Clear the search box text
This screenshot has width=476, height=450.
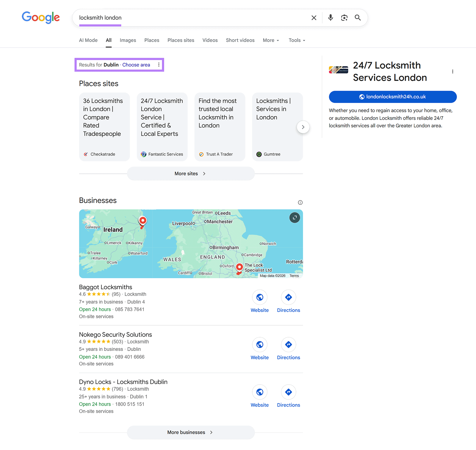pos(314,18)
